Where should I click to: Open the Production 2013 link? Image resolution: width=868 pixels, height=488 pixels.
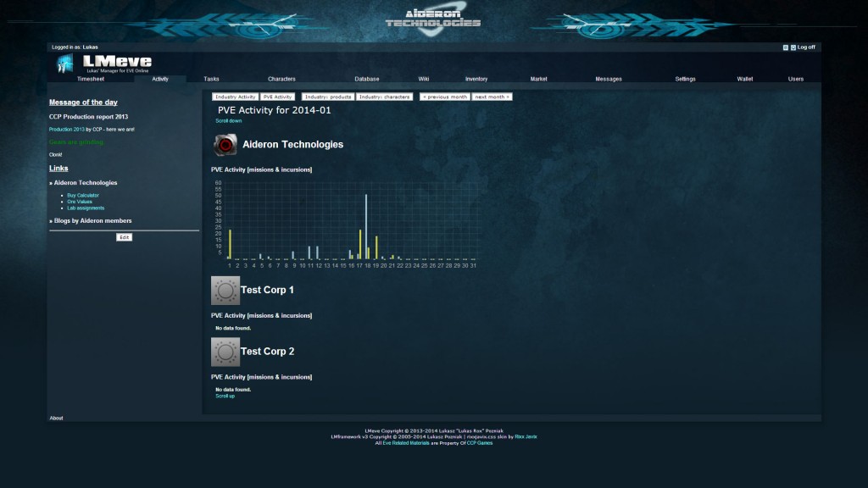(66, 130)
